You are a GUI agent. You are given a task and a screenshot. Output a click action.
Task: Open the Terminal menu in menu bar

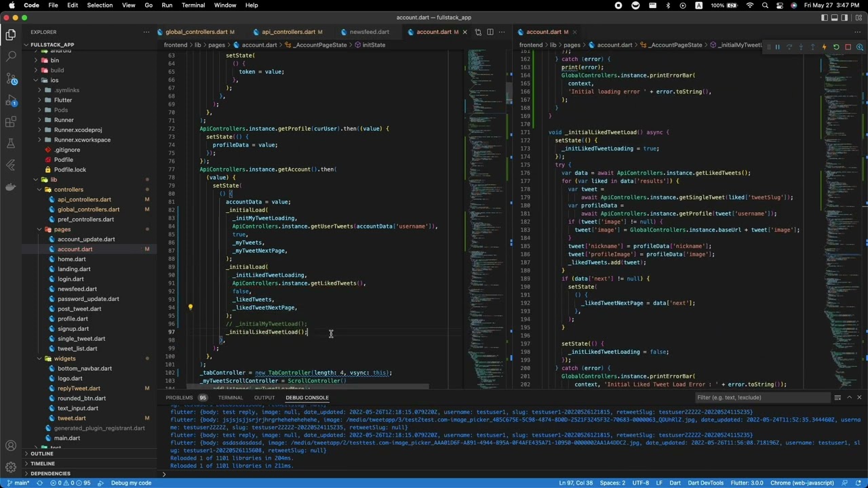coord(193,5)
